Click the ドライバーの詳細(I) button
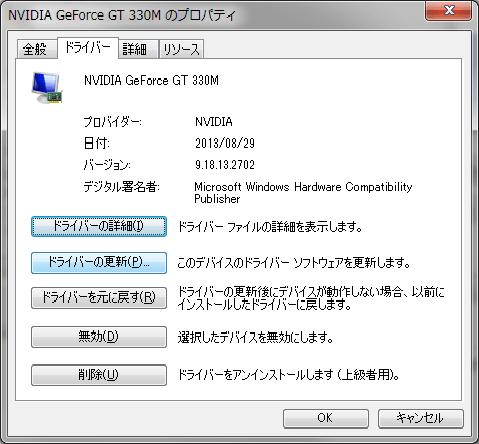This screenshot has width=479, height=444. coord(99,227)
